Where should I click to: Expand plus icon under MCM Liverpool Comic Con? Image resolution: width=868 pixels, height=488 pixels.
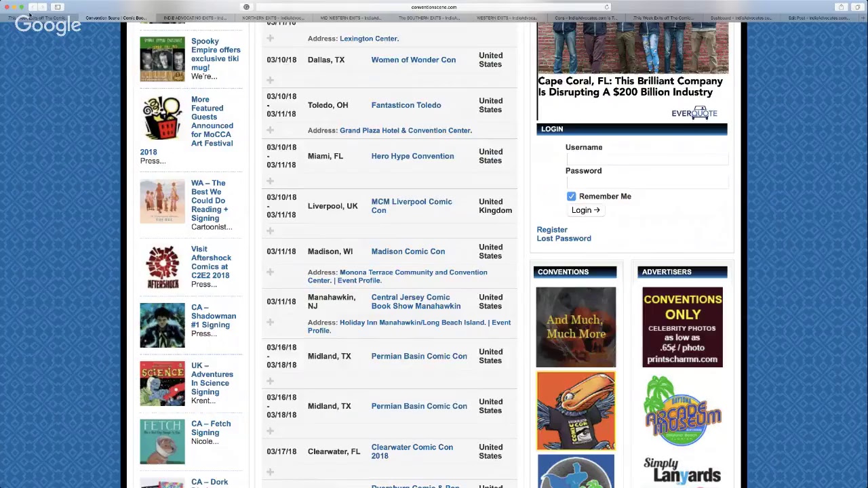270,231
